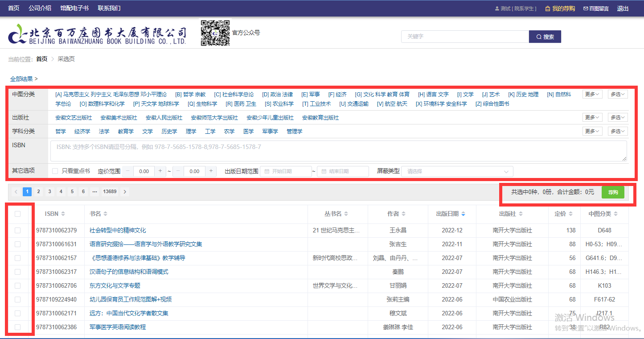The image size is (644, 339).
Task: Click plus stepper on minimum price field
Action: tap(160, 171)
